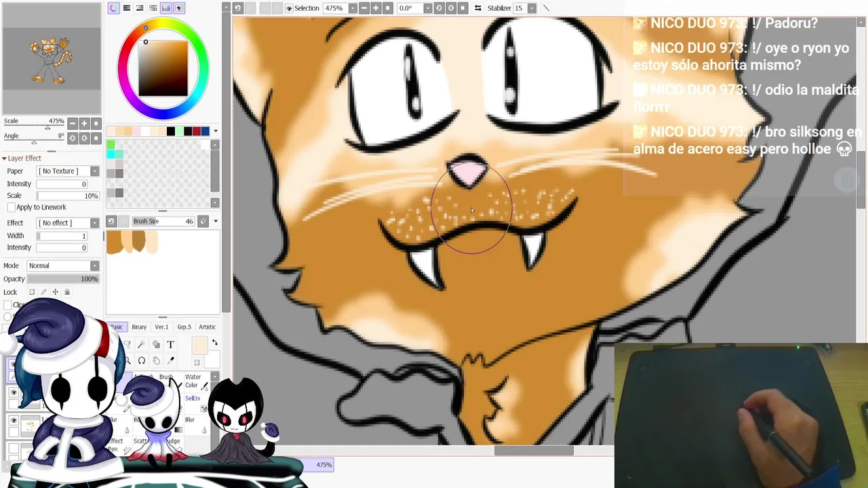Select the Text tool
The width and height of the screenshot is (868, 488).
click(x=171, y=344)
